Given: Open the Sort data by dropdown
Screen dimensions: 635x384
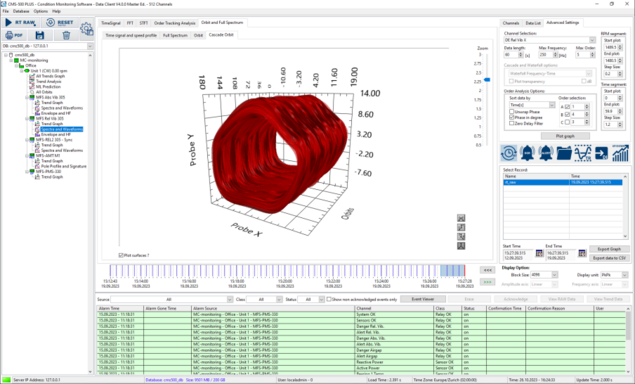Looking at the screenshot, I should pyautogui.click(x=532, y=105).
